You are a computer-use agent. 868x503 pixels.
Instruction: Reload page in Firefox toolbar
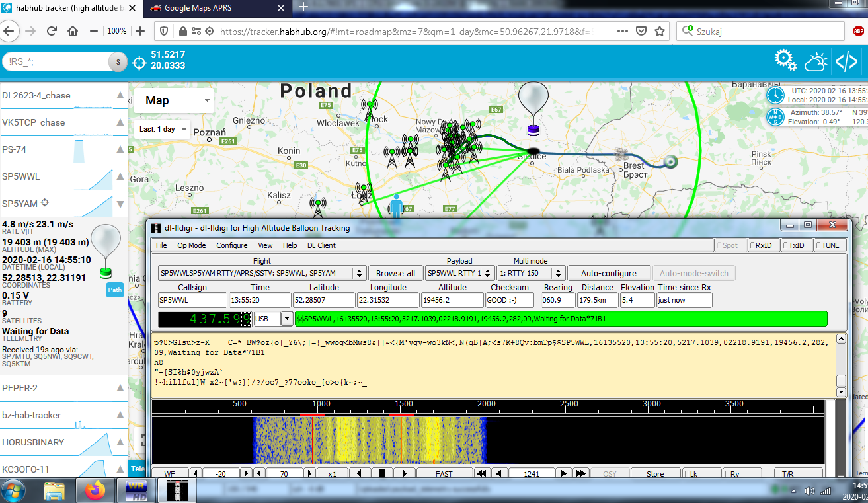coord(52,31)
